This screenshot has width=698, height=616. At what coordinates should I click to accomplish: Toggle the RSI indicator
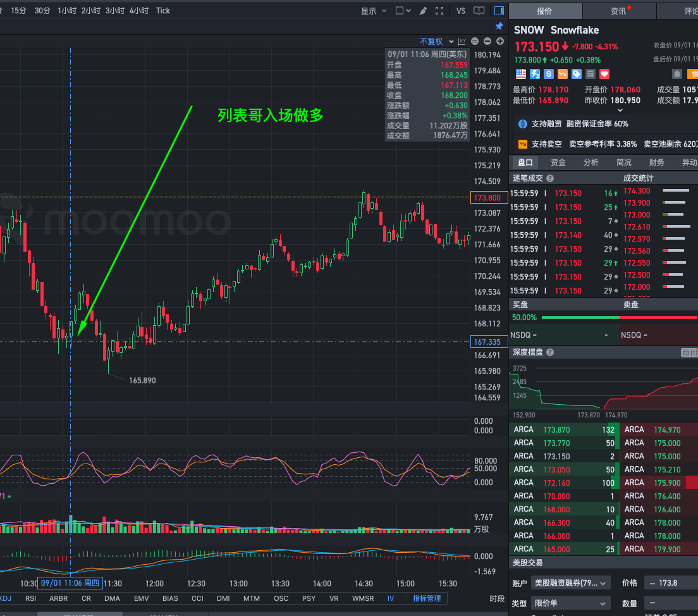(x=31, y=599)
